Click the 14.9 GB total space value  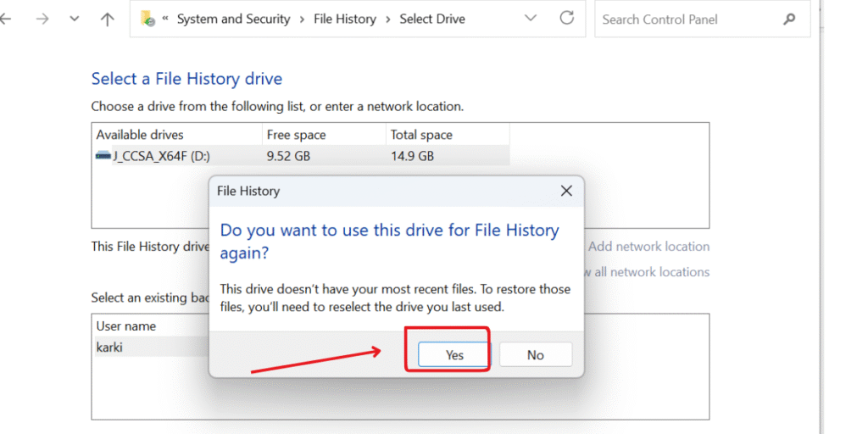pos(412,156)
